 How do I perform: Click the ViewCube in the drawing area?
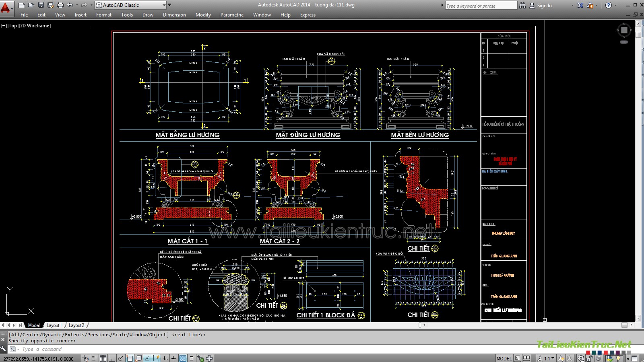click(624, 30)
